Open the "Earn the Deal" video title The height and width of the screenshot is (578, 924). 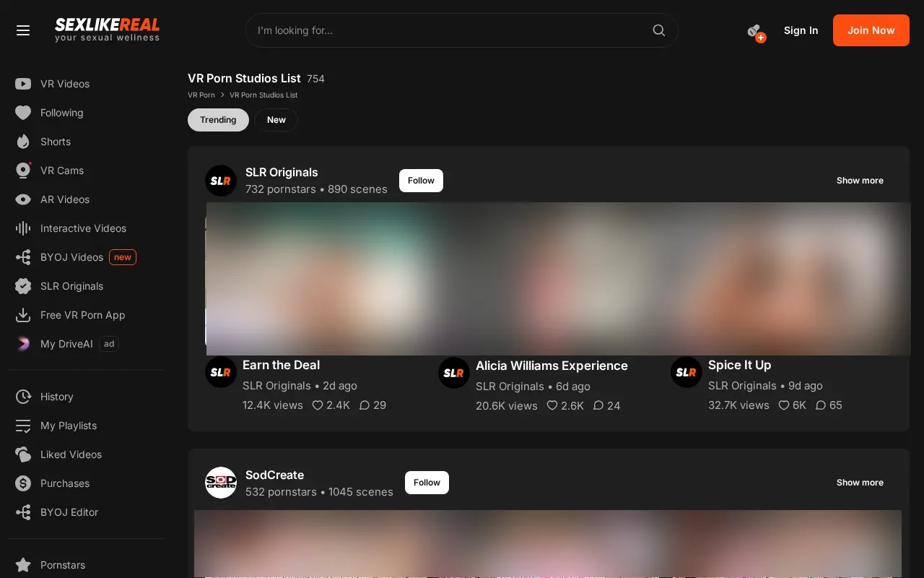coord(281,365)
